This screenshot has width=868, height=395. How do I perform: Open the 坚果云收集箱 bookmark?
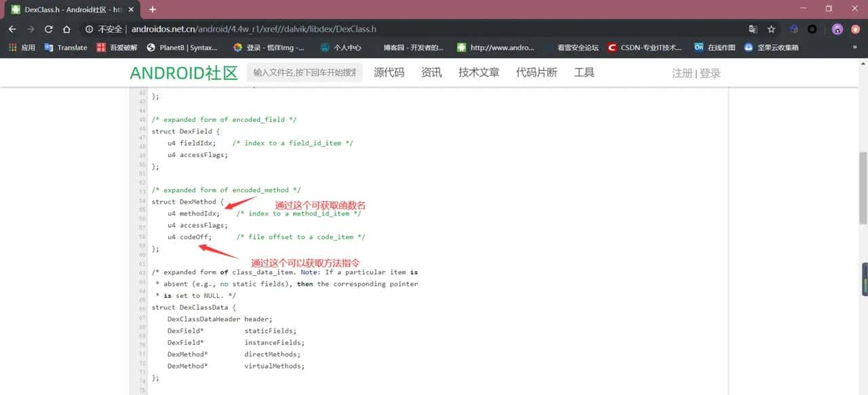[x=772, y=47]
